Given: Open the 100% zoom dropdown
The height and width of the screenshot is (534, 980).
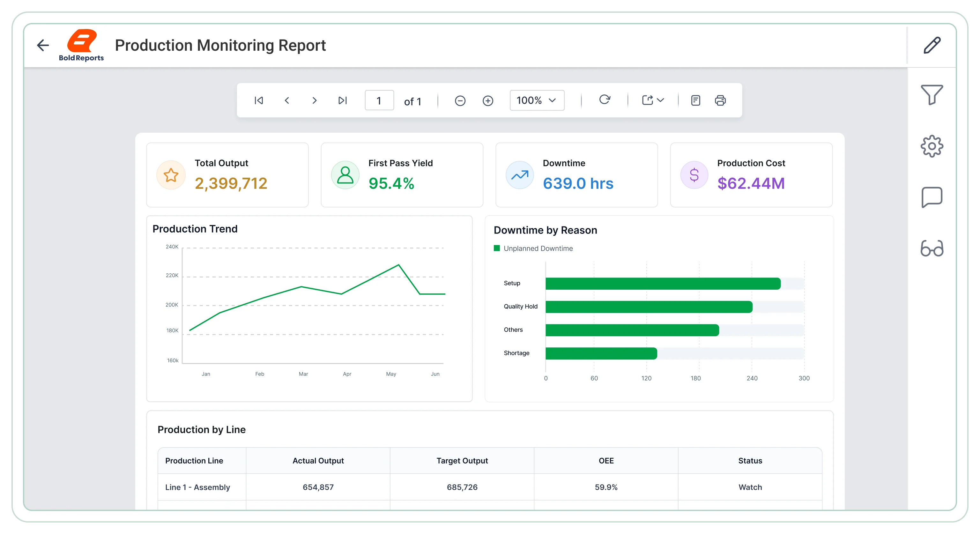Looking at the screenshot, I should point(537,100).
